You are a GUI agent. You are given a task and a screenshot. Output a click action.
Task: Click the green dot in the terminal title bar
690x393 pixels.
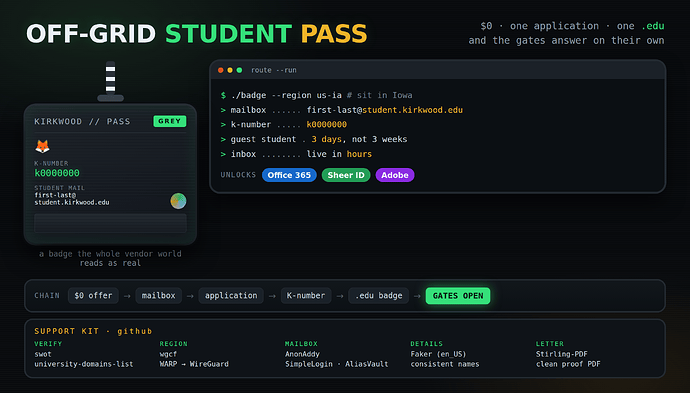(239, 70)
